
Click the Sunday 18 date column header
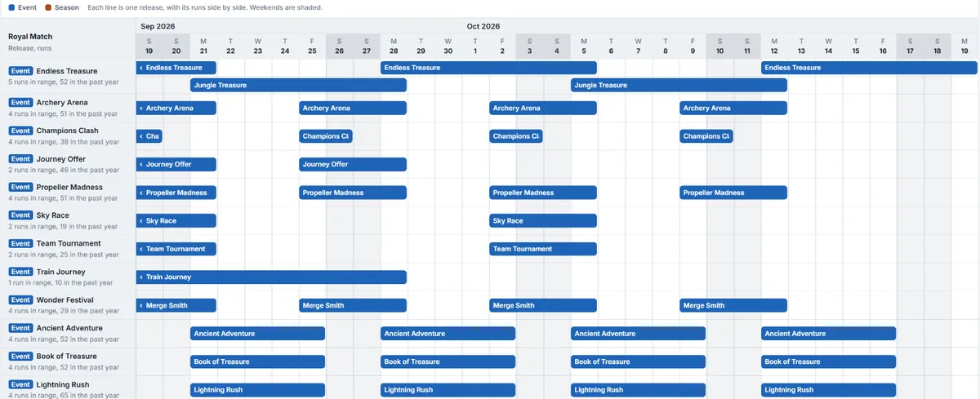point(938,46)
